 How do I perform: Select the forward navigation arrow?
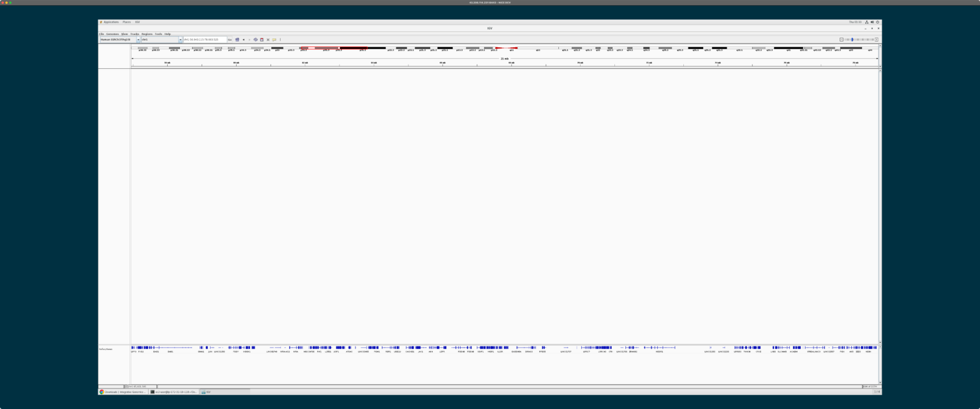[x=249, y=40]
